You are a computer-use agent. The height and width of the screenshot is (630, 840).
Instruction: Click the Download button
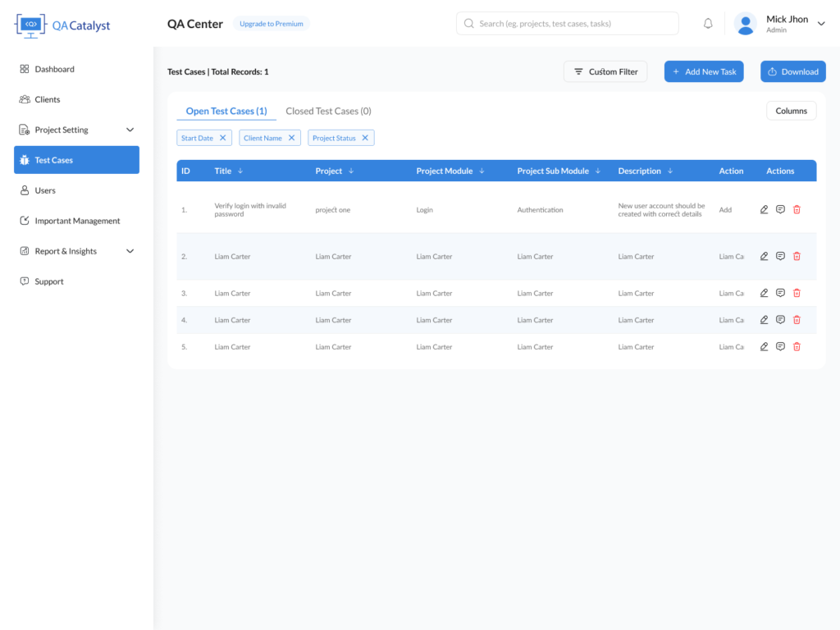pos(792,71)
